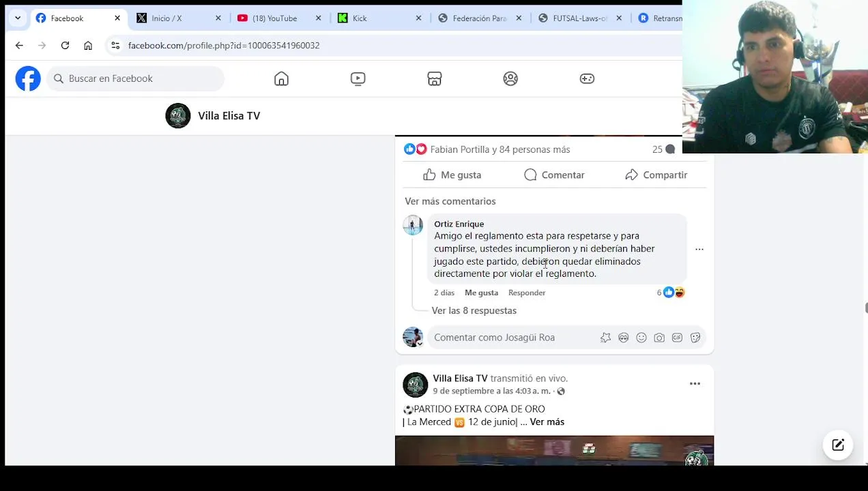Open the GIF picker in comment box
The width and height of the screenshot is (868, 491).
click(677, 338)
